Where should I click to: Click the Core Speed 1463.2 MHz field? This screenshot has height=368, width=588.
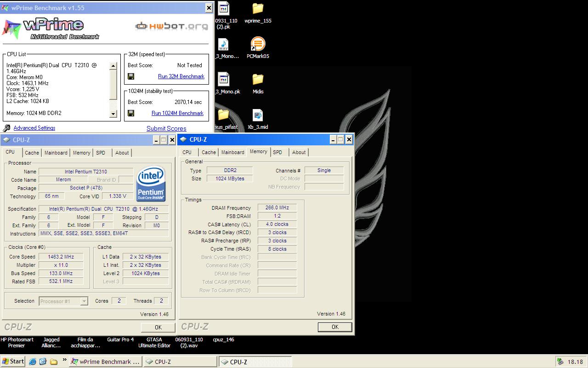pos(61,257)
